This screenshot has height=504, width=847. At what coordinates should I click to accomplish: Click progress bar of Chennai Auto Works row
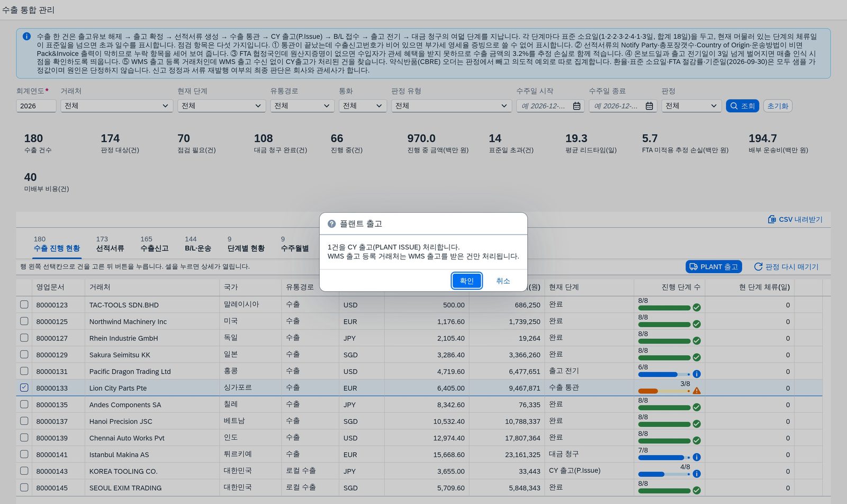pos(664,441)
